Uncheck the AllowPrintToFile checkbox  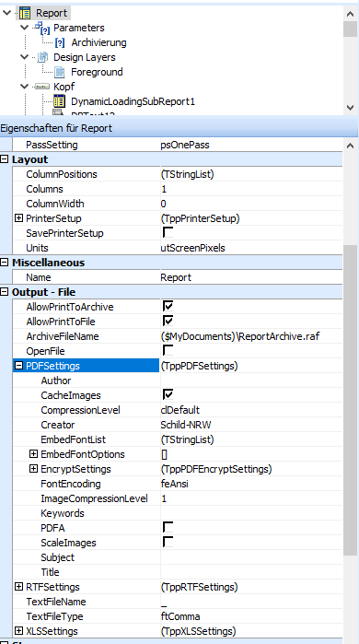(x=168, y=322)
